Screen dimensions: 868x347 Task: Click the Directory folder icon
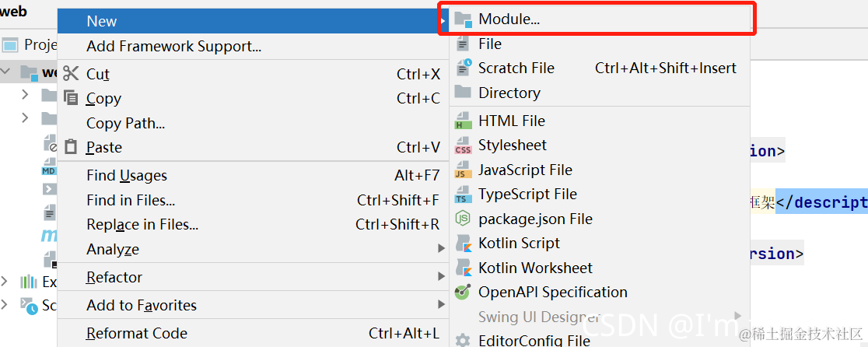pyautogui.click(x=462, y=92)
